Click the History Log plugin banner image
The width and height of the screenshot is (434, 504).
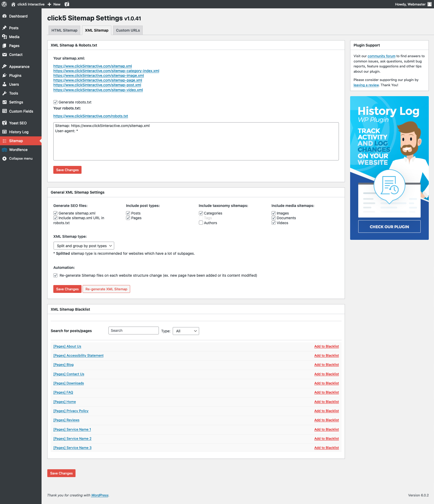[389, 168]
